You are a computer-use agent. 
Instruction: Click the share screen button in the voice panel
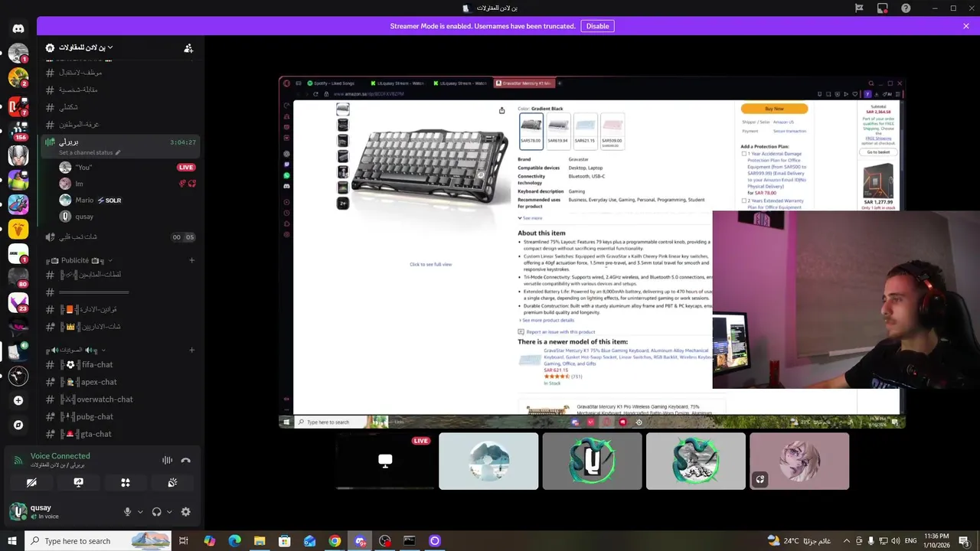point(78,483)
